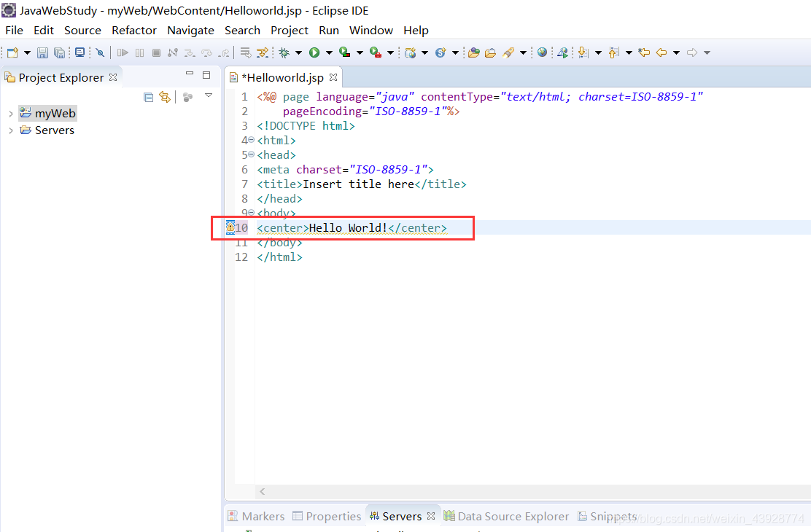Image resolution: width=811 pixels, height=532 pixels.
Task: Open the Project Explorer View Menu triangle
Action: 209,95
